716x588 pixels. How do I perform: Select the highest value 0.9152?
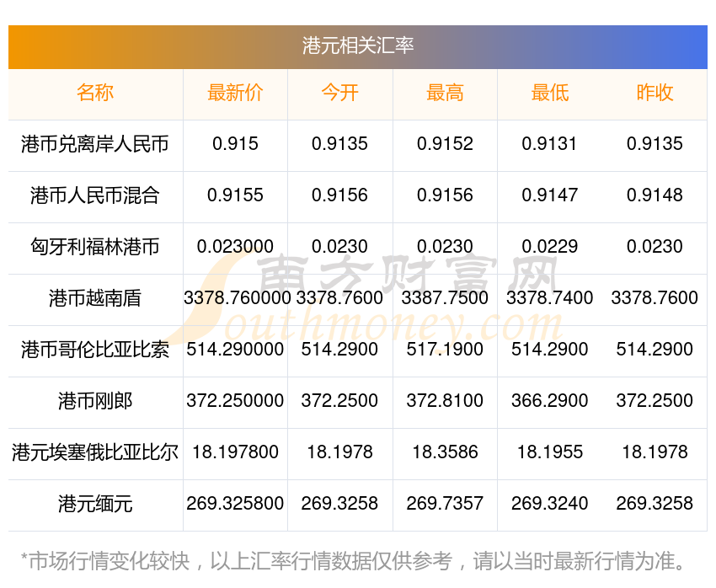tap(445, 144)
